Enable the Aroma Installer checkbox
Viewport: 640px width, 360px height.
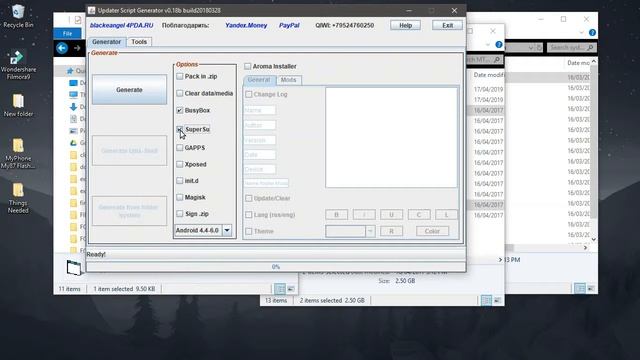tap(248, 66)
